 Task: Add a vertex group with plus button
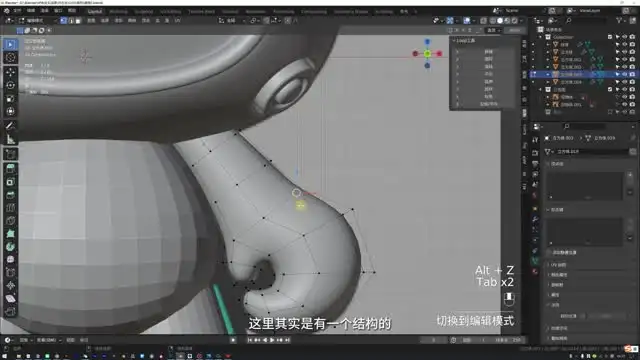630,175
